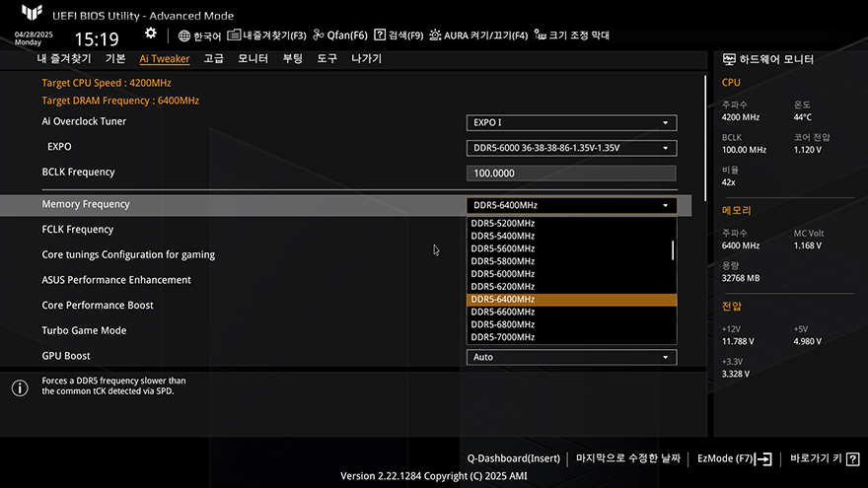Image resolution: width=868 pixels, height=488 pixels.
Task: Choose DDR5-5800MHz from the list
Action: pos(571,261)
